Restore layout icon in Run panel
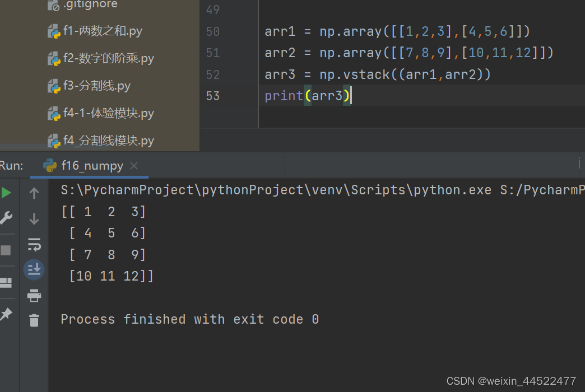585x392 pixels. click(x=6, y=282)
